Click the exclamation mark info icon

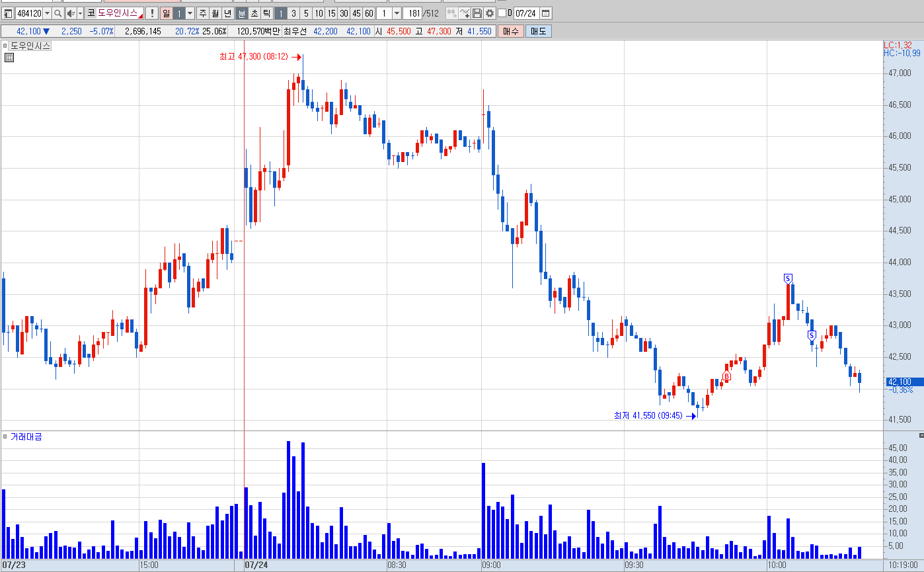[152, 13]
